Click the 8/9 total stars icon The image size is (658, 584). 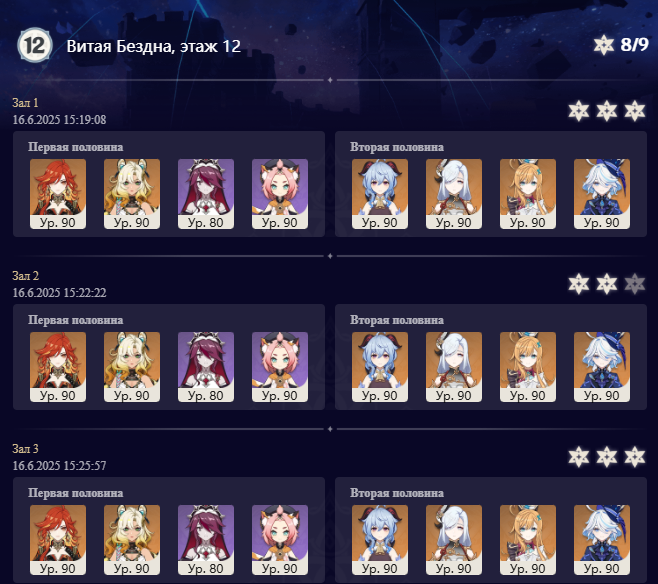pos(603,44)
